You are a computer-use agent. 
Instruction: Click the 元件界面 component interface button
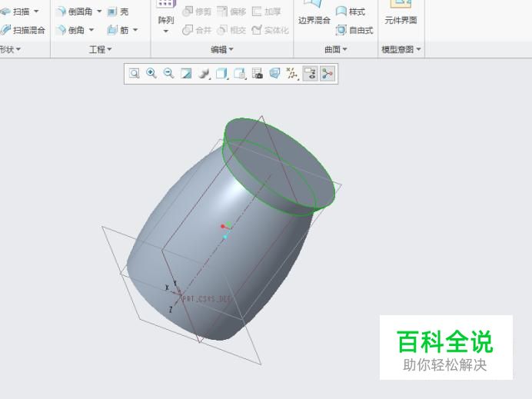point(401,14)
